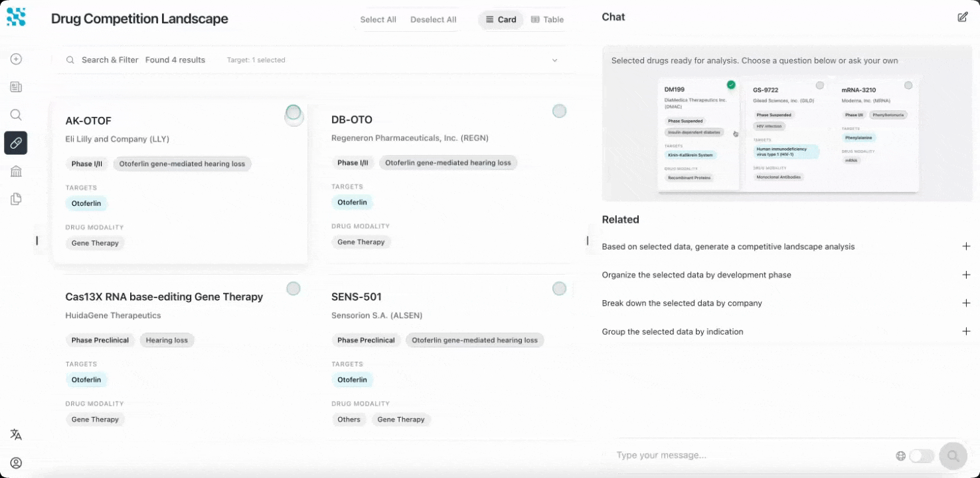Click Phase I/II tag on AK-OTOF card

pos(87,164)
